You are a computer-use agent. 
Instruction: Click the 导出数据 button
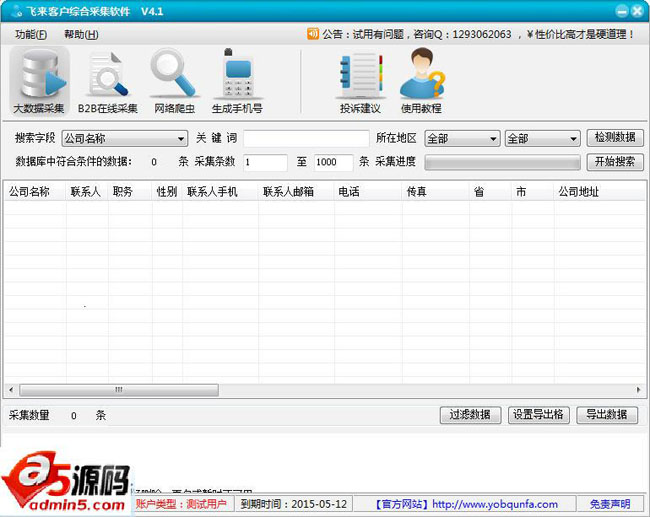tap(607, 415)
